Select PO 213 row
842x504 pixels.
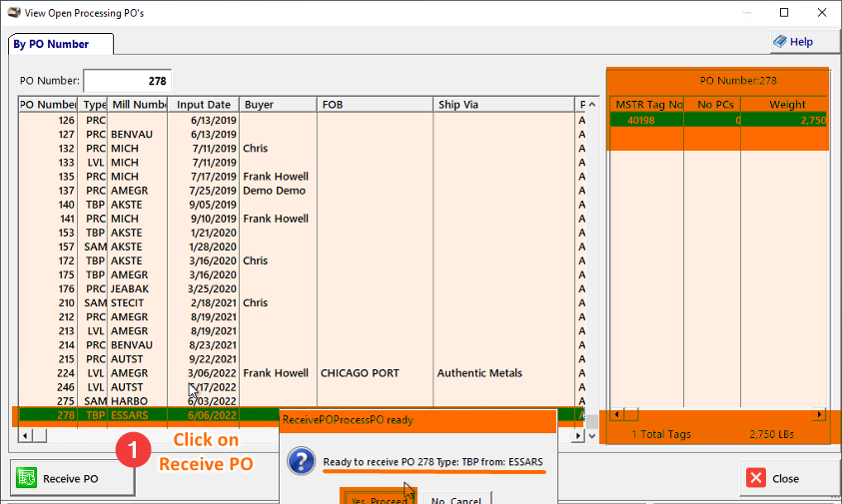click(302, 330)
